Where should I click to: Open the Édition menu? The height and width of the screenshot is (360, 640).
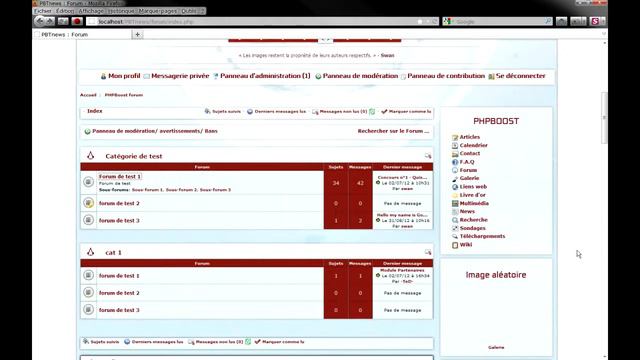click(65, 11)
